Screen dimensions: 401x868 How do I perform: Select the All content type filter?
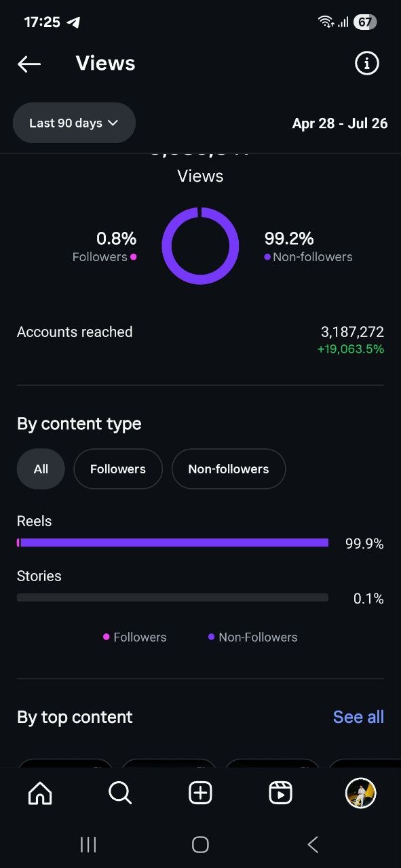40,469
